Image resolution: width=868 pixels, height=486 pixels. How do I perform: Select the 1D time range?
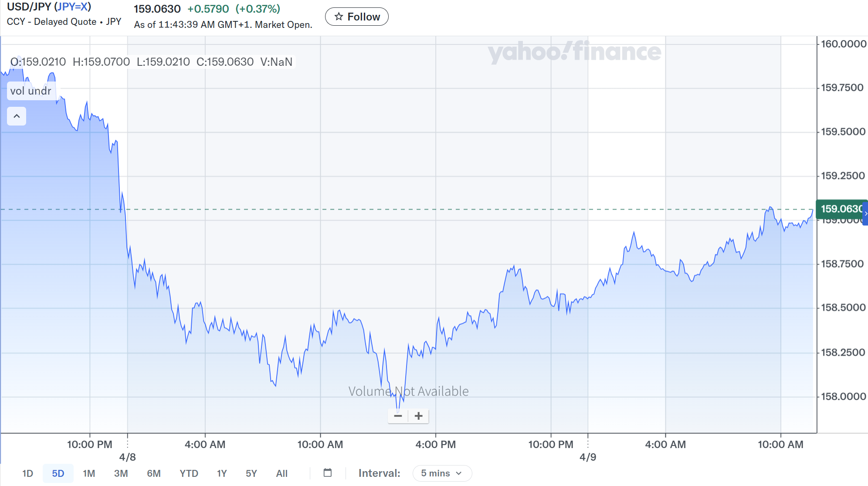click(27, 473)
